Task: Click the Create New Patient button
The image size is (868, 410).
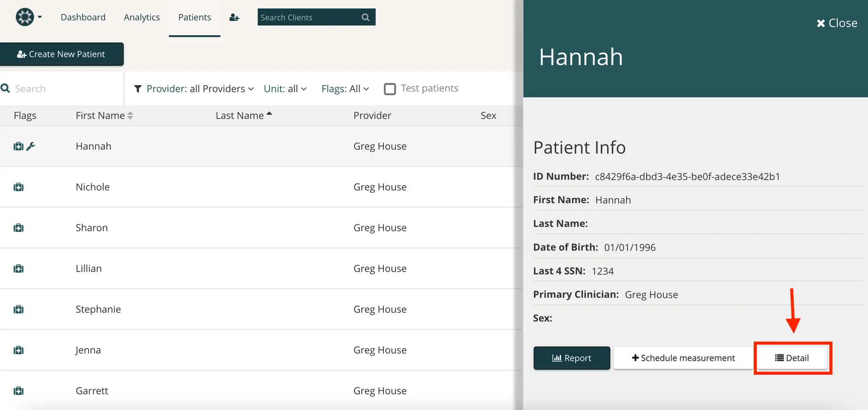Action: 61,54
